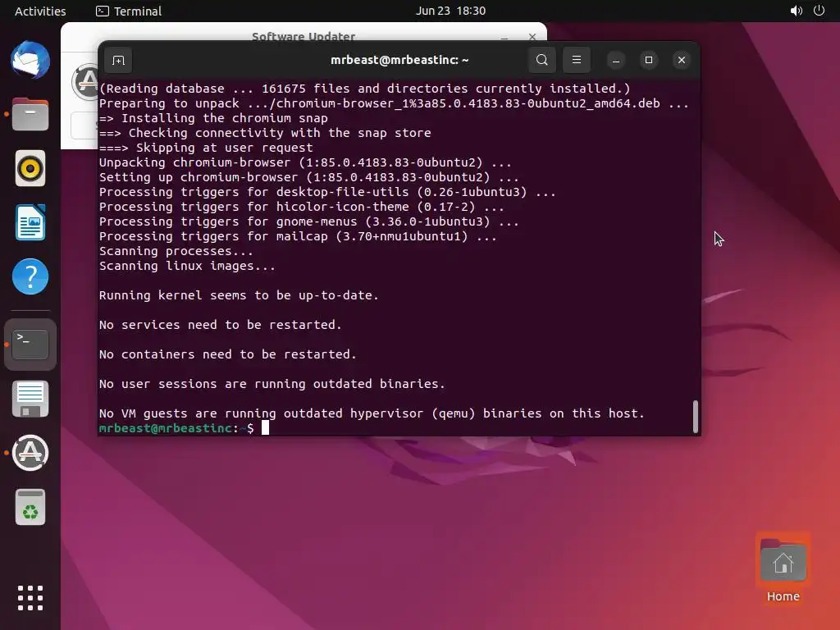Click the '(Reading database ...' line
This screenshot has width=840, height=630.
pos(365,89)
